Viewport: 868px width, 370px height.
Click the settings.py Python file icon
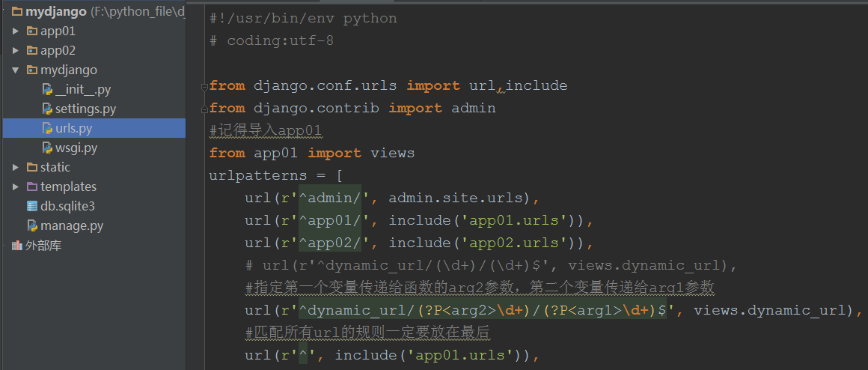[x=48, y=109]
